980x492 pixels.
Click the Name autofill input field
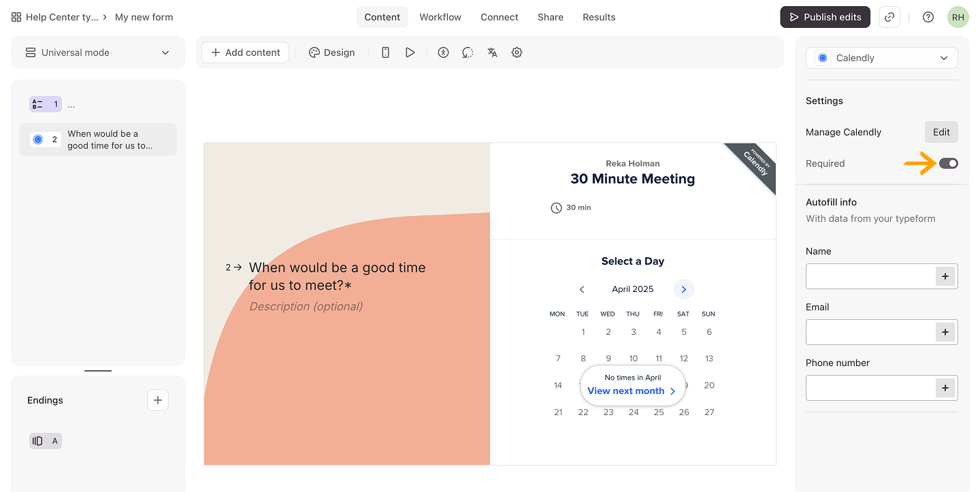871,276
